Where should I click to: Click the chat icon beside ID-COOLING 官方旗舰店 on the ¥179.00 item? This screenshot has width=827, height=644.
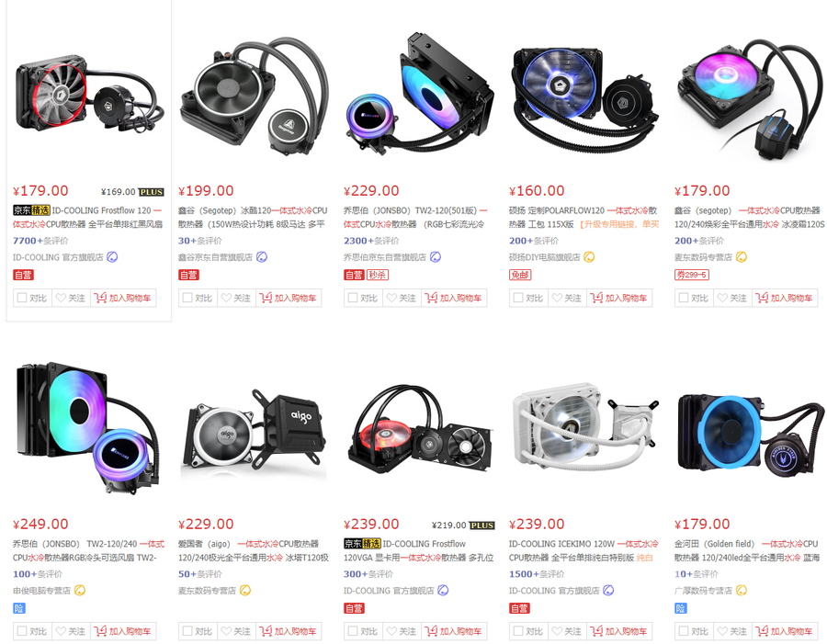coord(112,257)
